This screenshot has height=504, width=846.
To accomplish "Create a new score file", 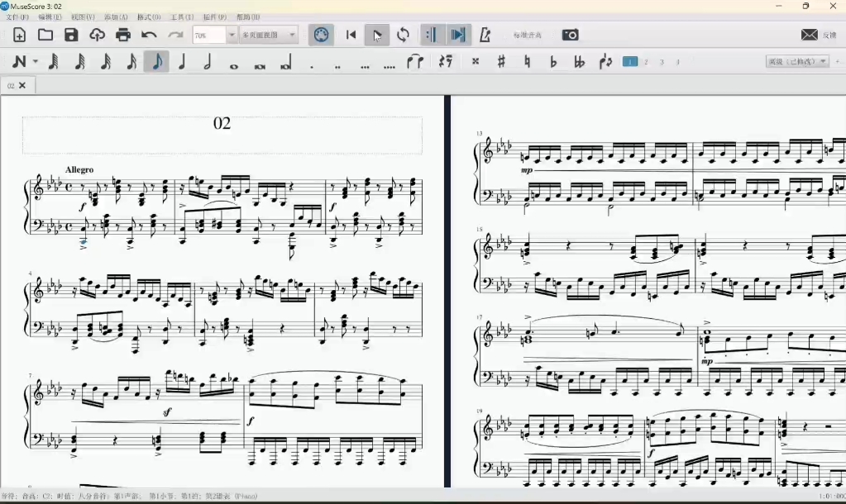I will [x=19, y=35].
